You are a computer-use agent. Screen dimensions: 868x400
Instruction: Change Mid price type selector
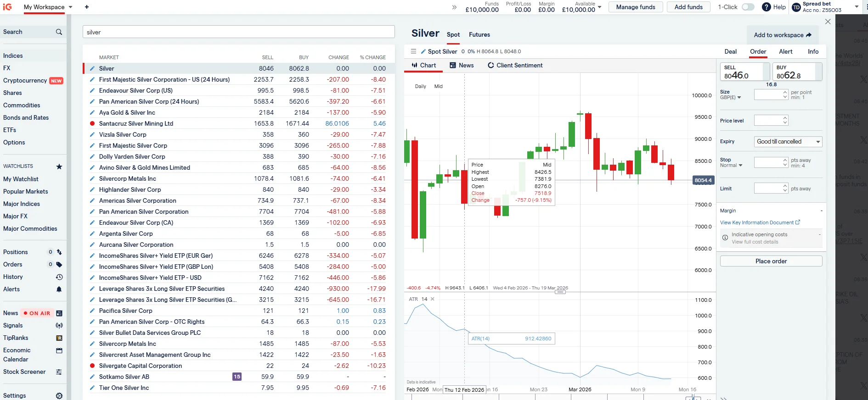click(x=438, y=86)
